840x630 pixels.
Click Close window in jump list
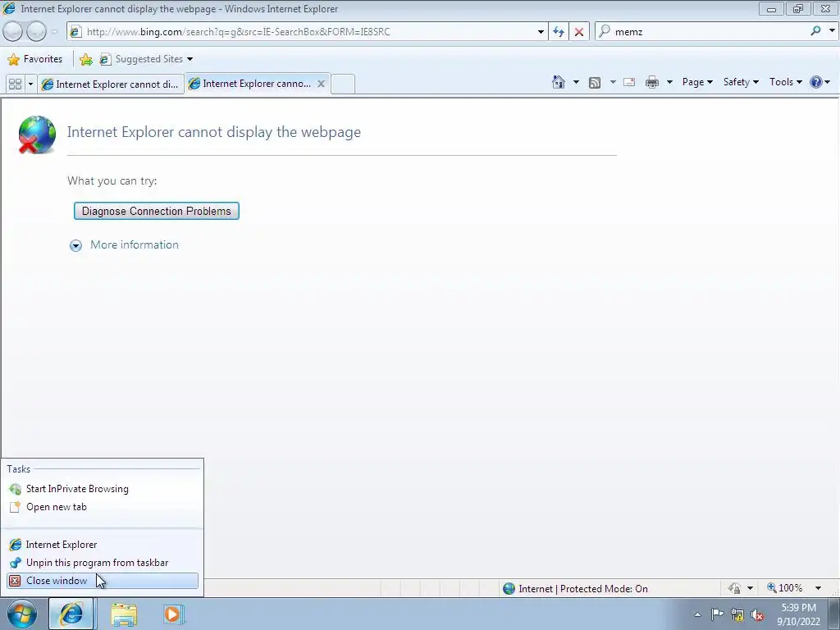(103, 581)
